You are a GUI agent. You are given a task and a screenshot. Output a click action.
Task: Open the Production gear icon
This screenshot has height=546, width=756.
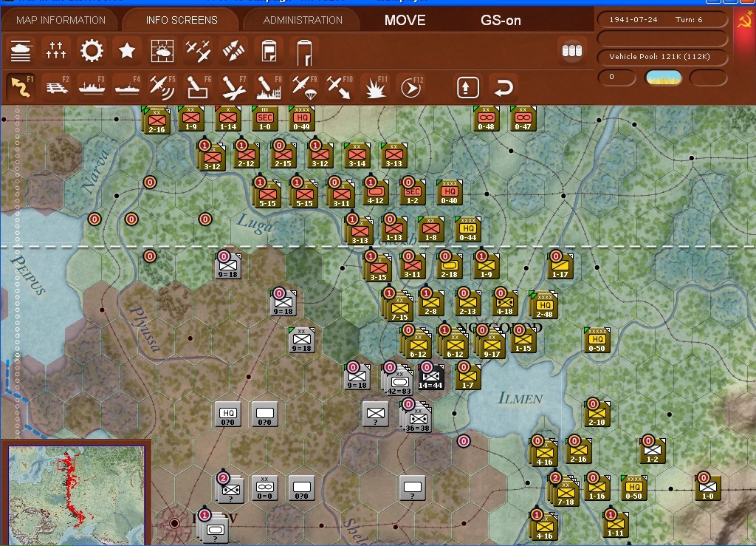[92, 51]
